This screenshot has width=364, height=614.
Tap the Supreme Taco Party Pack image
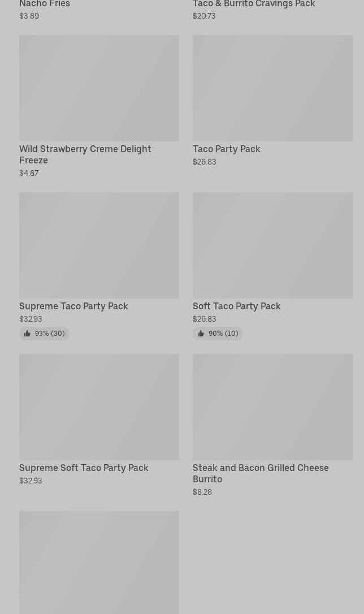[99, 245]
